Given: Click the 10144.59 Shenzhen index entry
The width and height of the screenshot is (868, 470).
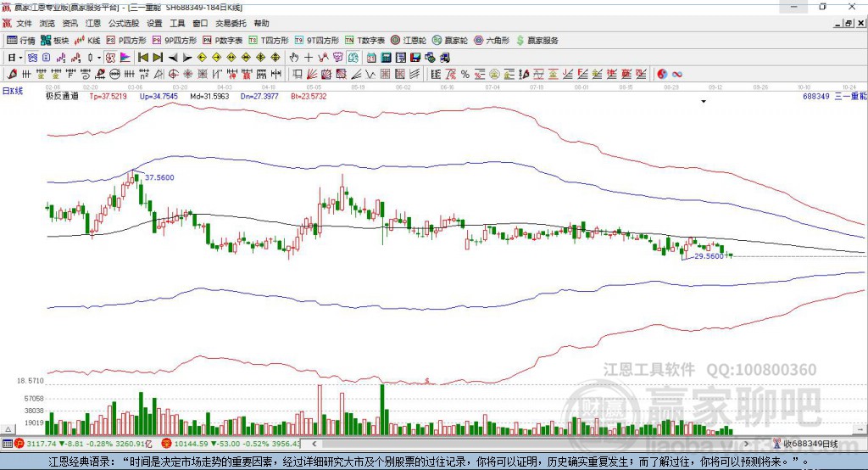Looking at the screenshot, I should [231, 444].
